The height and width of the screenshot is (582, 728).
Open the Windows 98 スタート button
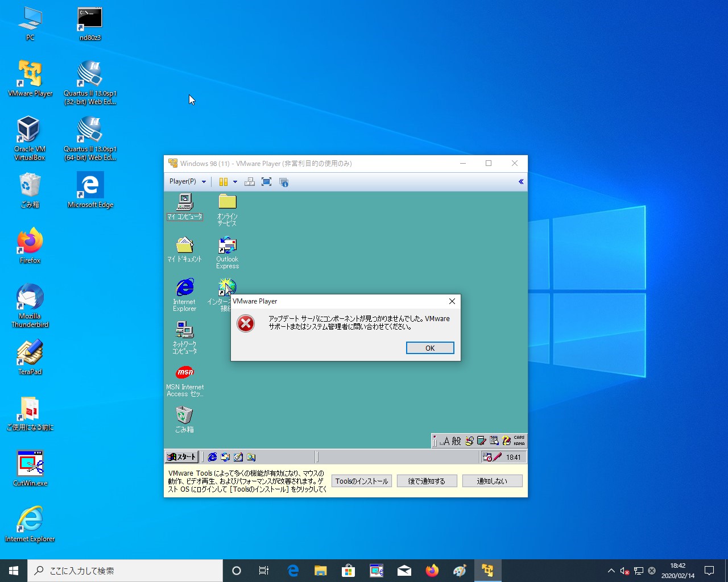[181, 457]
